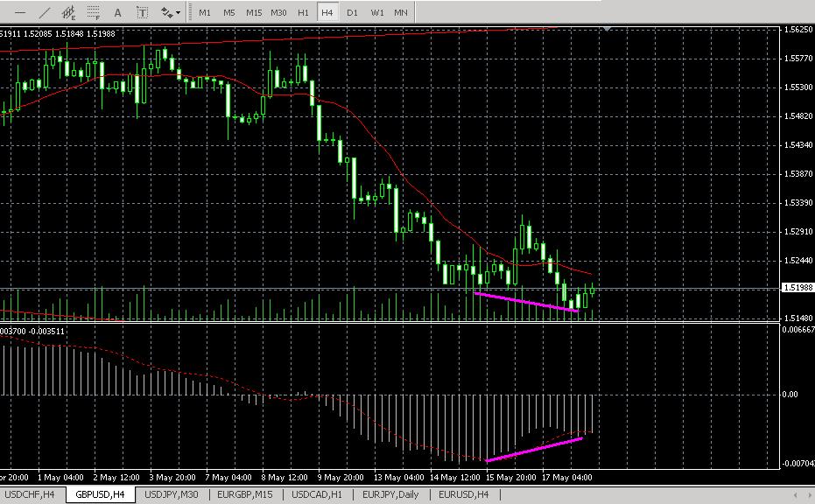Select the text label tool
This screenshot has width=815, height=504.
(x=143, y=13)
